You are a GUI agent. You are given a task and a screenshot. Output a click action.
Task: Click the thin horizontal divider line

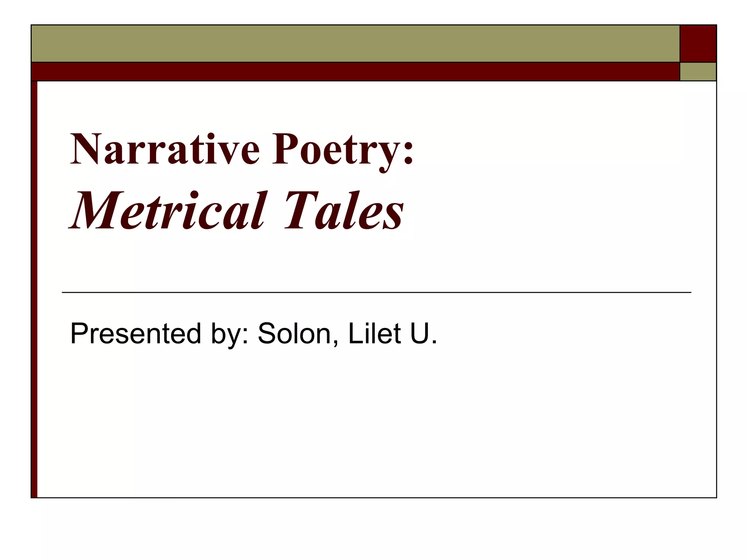coord(376,292)
